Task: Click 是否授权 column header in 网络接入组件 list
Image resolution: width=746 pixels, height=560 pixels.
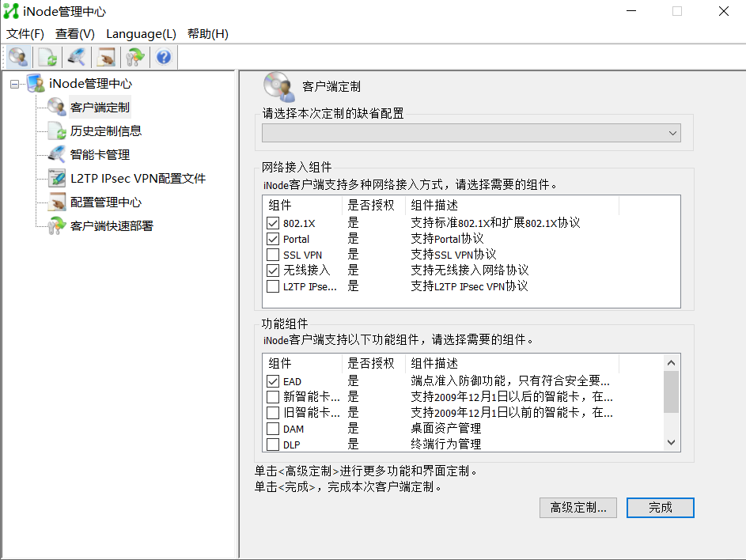Action: 373,205
